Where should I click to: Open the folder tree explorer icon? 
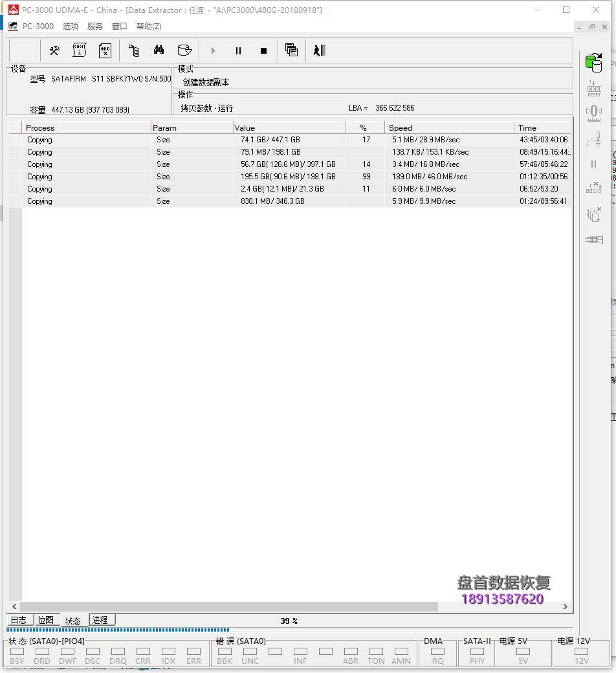point(134,50)
